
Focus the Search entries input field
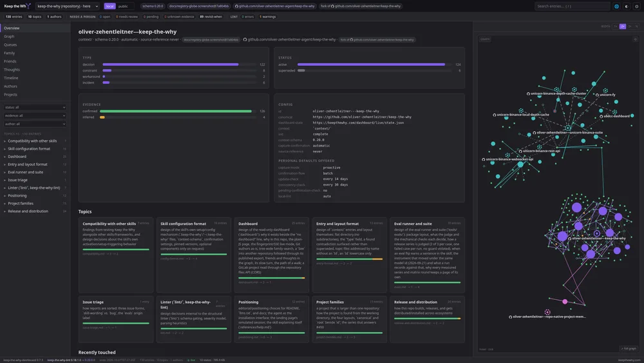pos(572,6)
